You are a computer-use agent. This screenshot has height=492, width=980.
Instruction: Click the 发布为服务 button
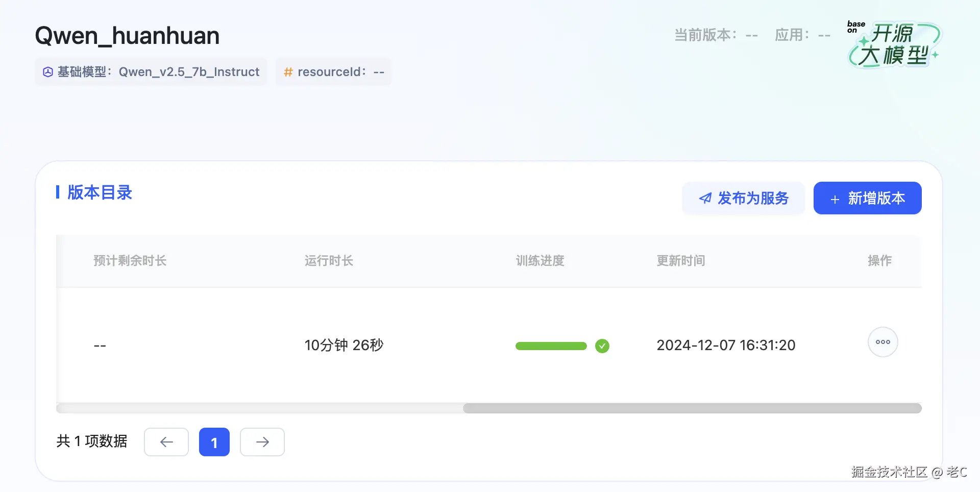(x=743, y=199)
